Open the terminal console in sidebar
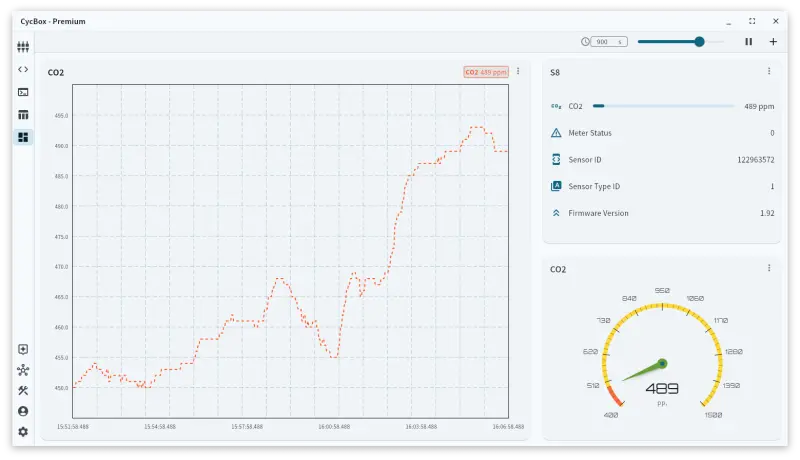The width and height of the screenshot is (800, 460). tap(23, 92)
